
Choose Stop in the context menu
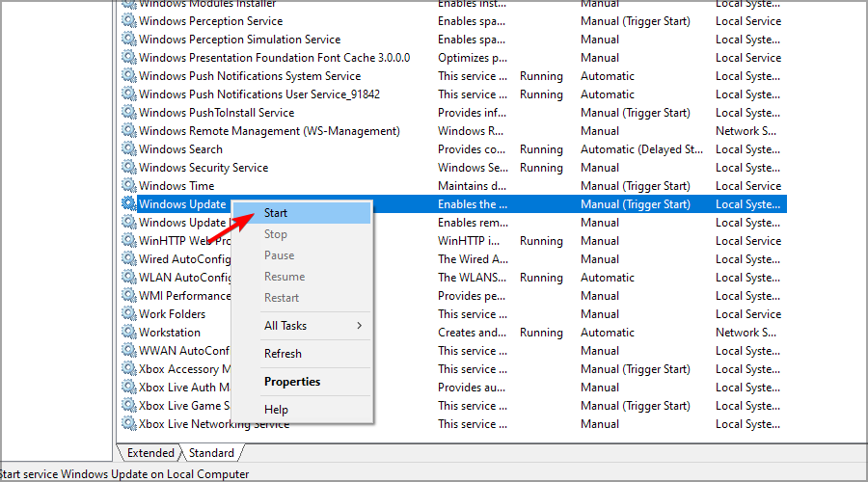click(x=302, y=234)
